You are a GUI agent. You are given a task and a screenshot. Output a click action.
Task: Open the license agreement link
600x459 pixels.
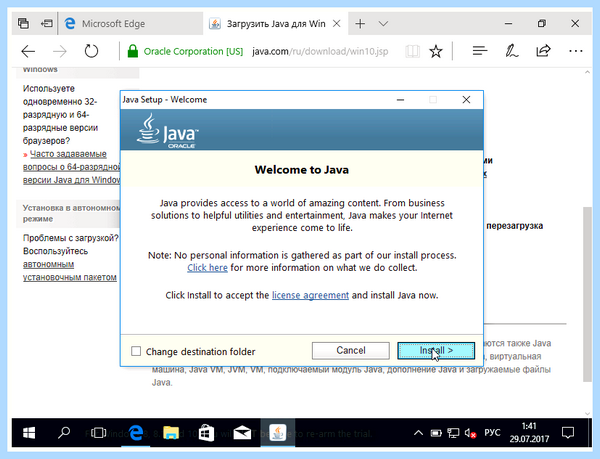click(310, 295)
